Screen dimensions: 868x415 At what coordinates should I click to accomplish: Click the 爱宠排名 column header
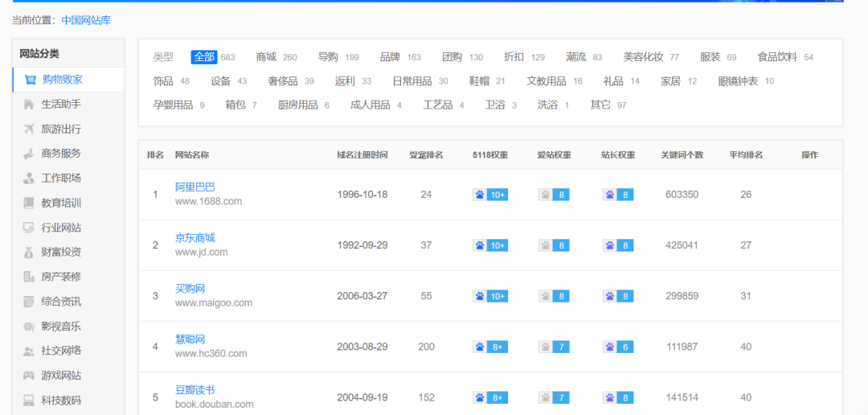(426, 155)
